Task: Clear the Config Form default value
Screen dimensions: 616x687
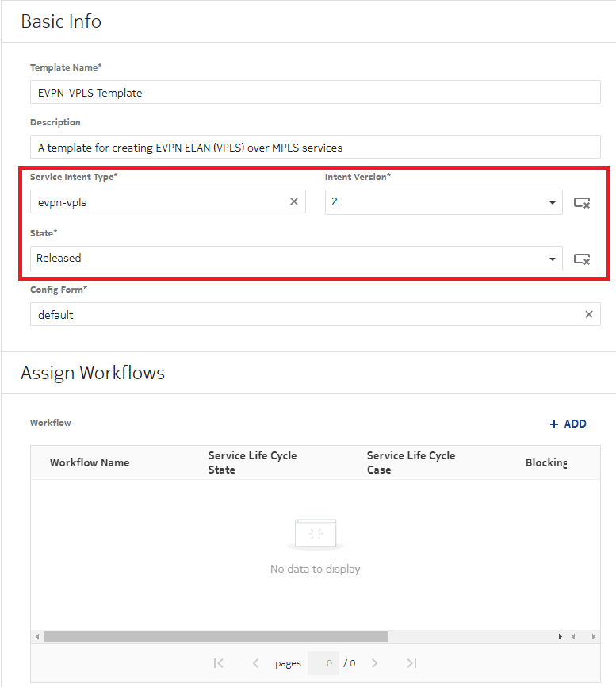Action: 588,315
